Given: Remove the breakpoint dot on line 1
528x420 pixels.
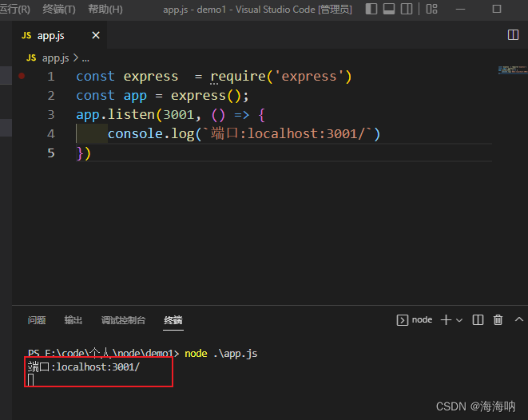Looking at the screenshot, I should 22,77.
